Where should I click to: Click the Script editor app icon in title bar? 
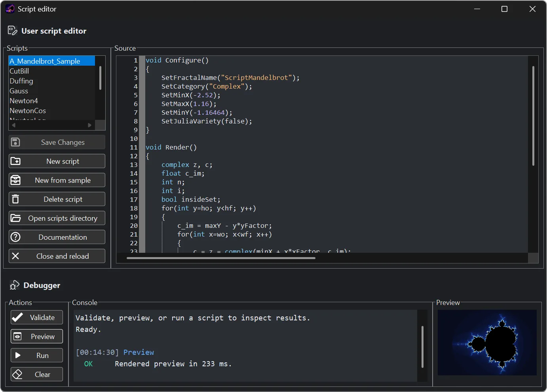pos(10,9)
